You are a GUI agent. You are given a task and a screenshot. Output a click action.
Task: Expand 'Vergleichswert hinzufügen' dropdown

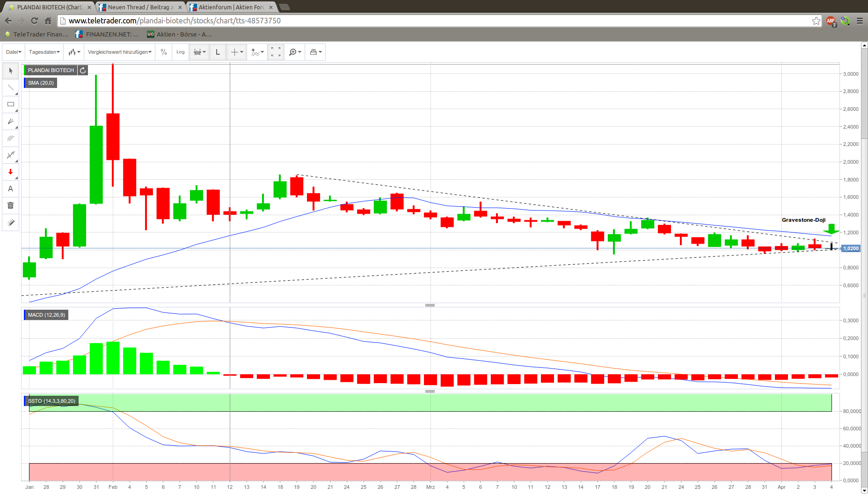120,52
